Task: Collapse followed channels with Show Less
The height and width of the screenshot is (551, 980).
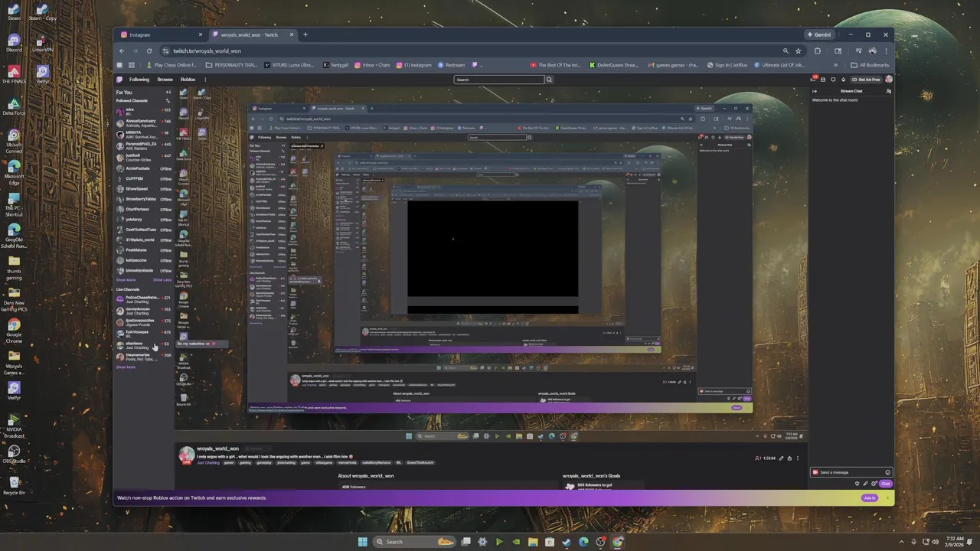Action: [162, 280]
